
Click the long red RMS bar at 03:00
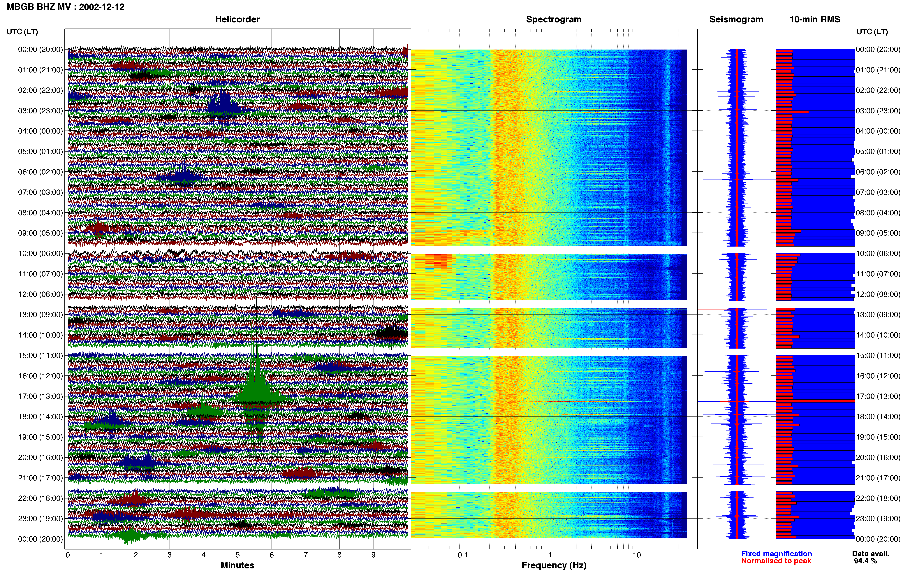point(792,112)
